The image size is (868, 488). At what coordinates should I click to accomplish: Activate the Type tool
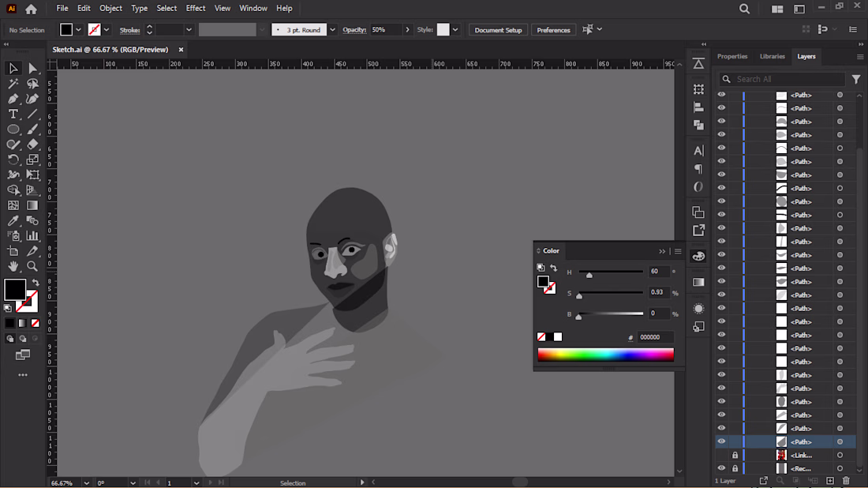tap(13, 114)
